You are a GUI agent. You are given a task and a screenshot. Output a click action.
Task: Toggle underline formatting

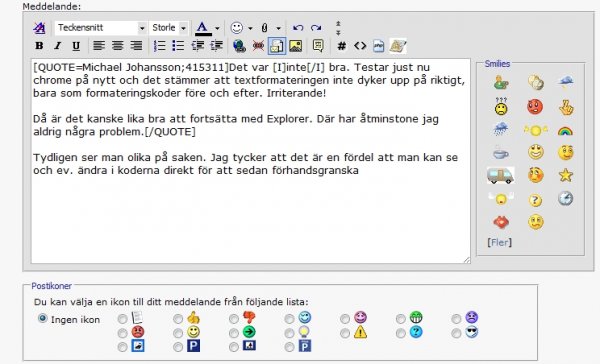pos(76,46)
